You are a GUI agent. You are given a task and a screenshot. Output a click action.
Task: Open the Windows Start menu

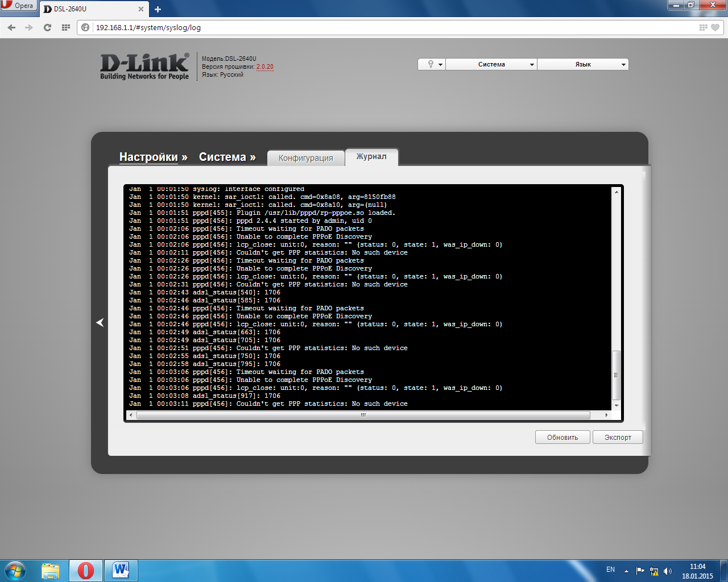click(15, 571)
